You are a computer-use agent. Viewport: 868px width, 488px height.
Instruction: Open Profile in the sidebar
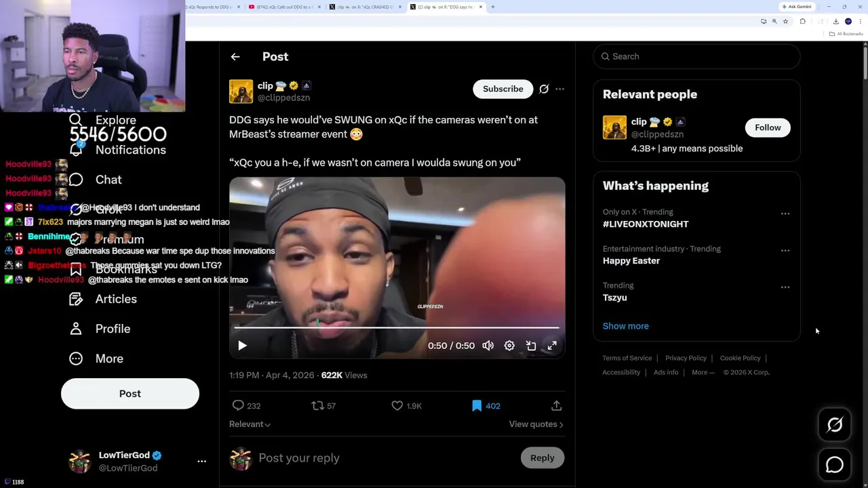click(x=100, y=329)
